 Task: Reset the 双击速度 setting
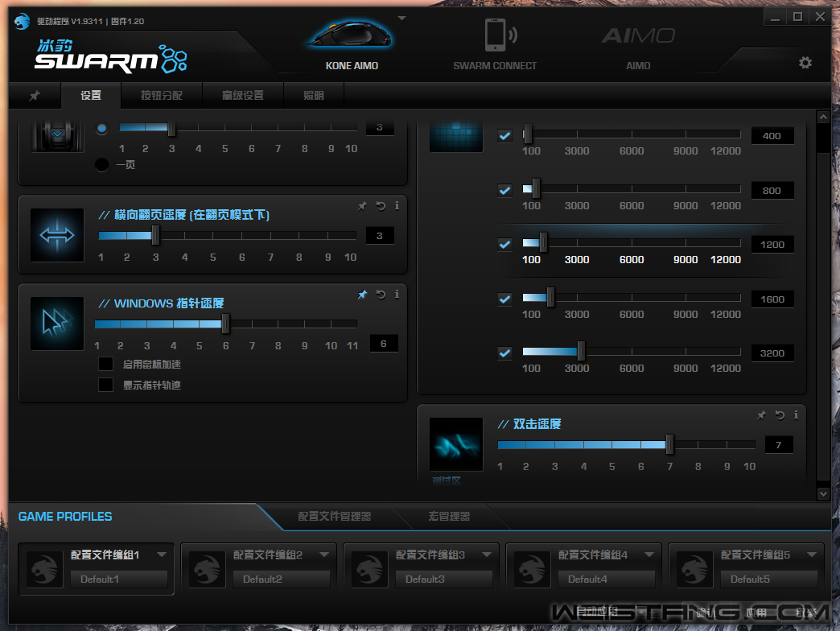click(x=780, y=415)
